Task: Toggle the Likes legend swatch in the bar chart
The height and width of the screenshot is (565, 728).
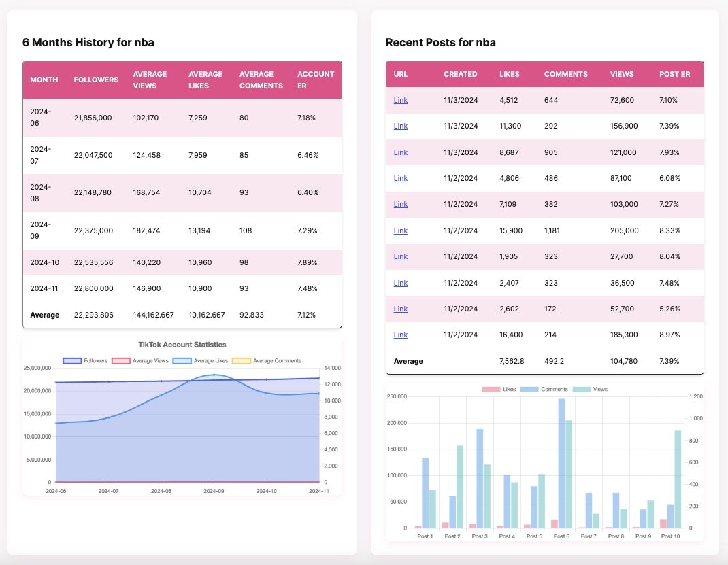Action: (491, 390)
